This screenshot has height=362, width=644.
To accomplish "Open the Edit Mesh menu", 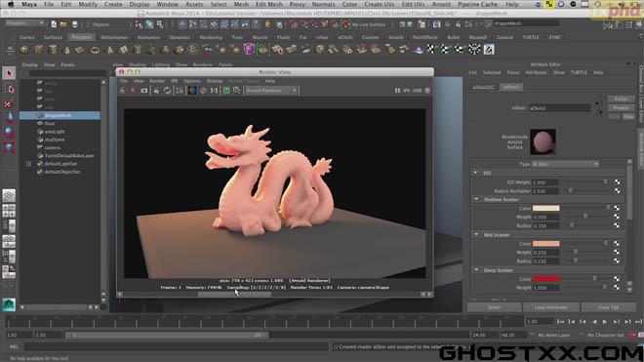I will coord(268,4).
